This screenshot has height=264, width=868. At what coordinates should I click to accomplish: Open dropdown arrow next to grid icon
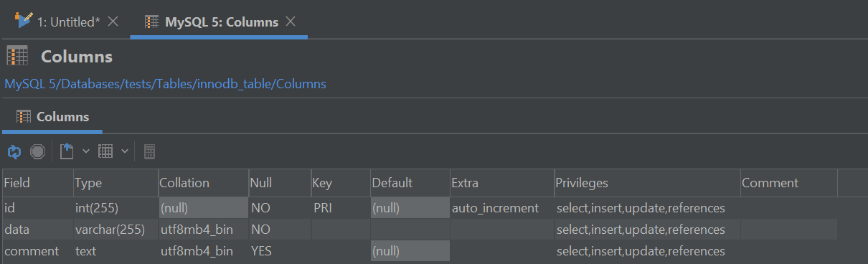tap(124, 151)
